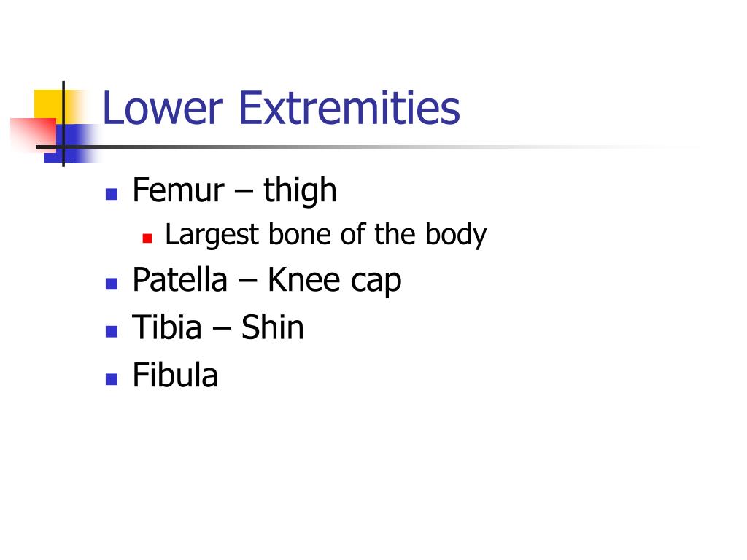
Task: Click the blue bullet beside Femur
Action: (x=112, y=194)
